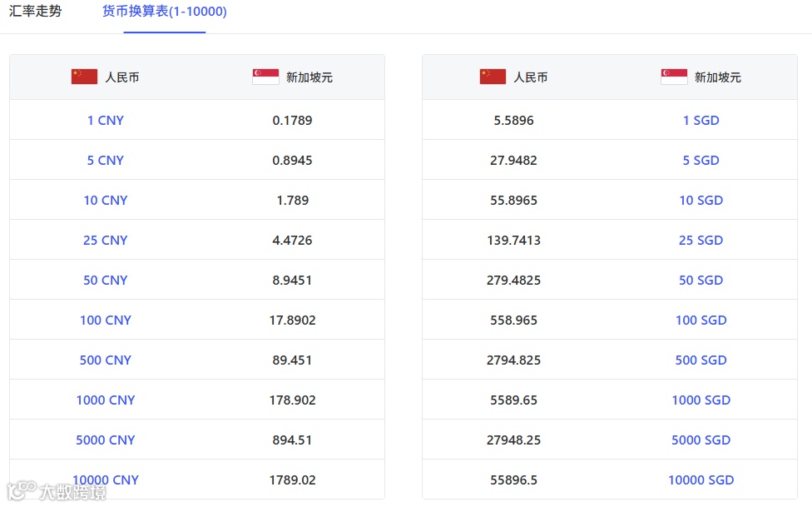Select the 货币换算表(1-10000) tab
The width and height of the screenshot is (812, 507).
click(x=164, y=11)
